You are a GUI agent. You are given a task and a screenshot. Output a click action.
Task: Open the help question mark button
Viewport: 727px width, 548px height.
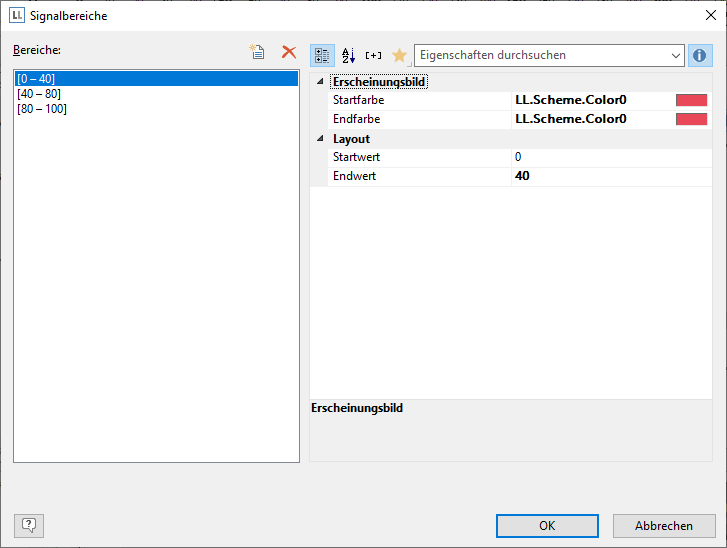pos(29,525)
